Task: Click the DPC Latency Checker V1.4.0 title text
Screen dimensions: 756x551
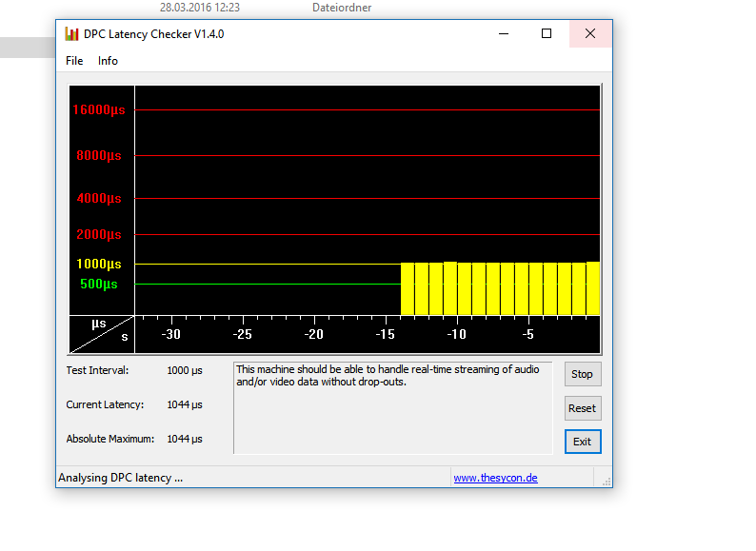Action: (x=154, y=34)
